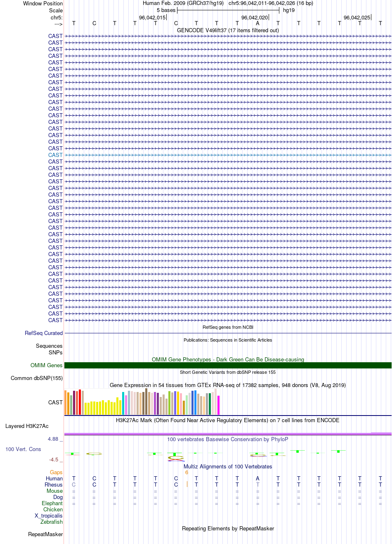The image size is (392, 544).
Task: Click the 'Layered H3K27Ac' track label
Action: point(27,426)
